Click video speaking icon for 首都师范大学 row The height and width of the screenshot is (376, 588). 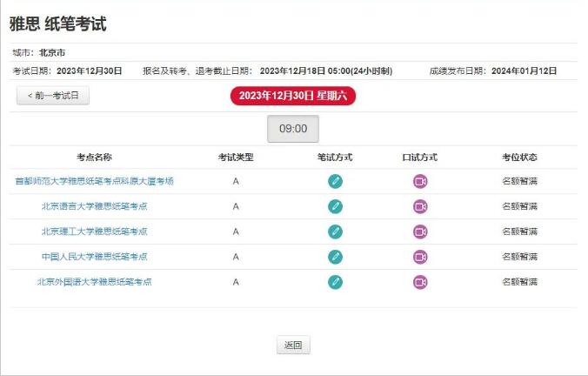point(420,181)
